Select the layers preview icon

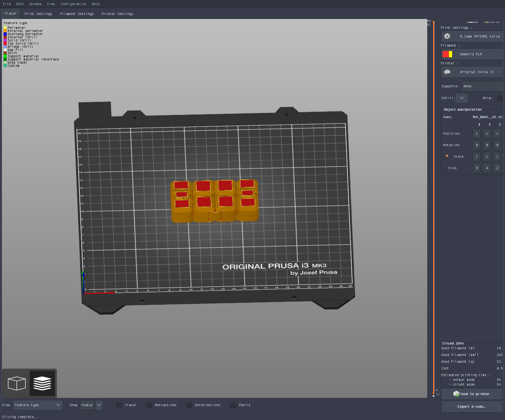pyautogui.click(x=42, y=383)
